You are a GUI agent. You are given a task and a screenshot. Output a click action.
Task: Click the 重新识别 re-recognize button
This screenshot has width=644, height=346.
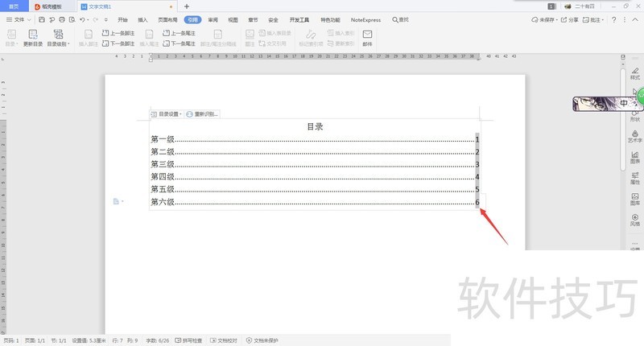(x=202, y=114)
